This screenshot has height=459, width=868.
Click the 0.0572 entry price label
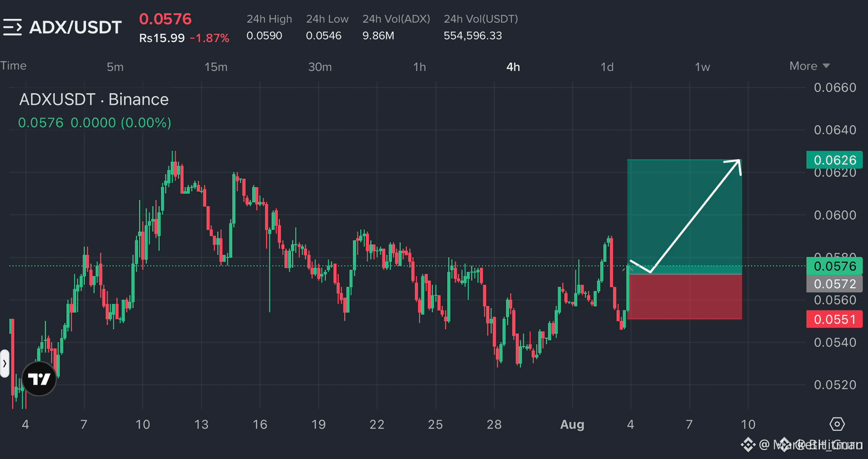point(834,284)
